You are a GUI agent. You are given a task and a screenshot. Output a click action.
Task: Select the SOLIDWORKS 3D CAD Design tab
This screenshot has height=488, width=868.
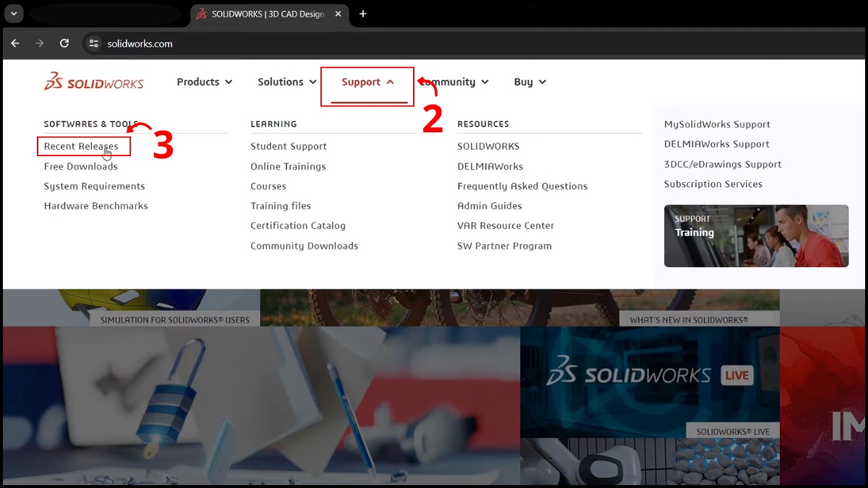coord(268,14)
